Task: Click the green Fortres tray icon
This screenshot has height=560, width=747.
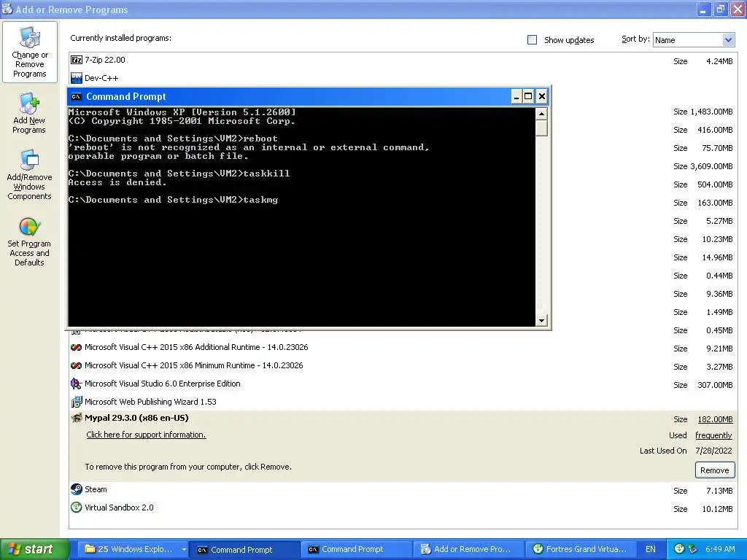Action: [679, 549]
